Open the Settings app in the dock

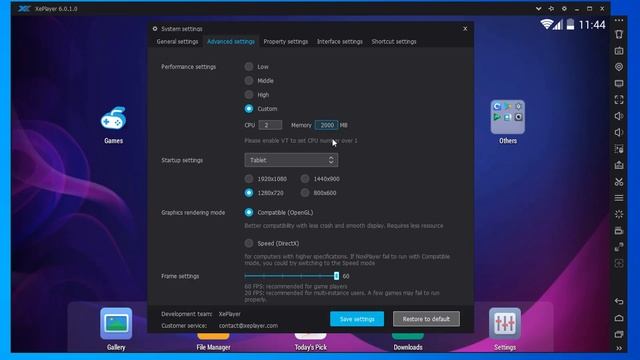[x=505, y=329]
